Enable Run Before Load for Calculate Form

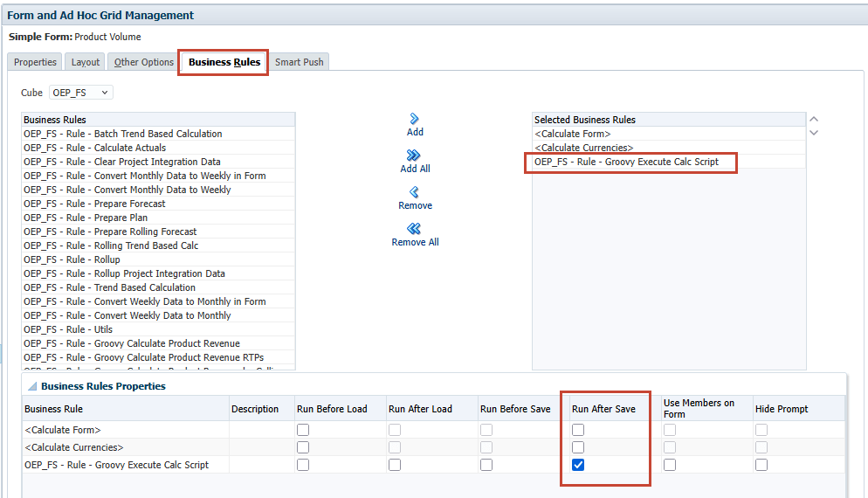pyautogui.click(x=303, y=429)
